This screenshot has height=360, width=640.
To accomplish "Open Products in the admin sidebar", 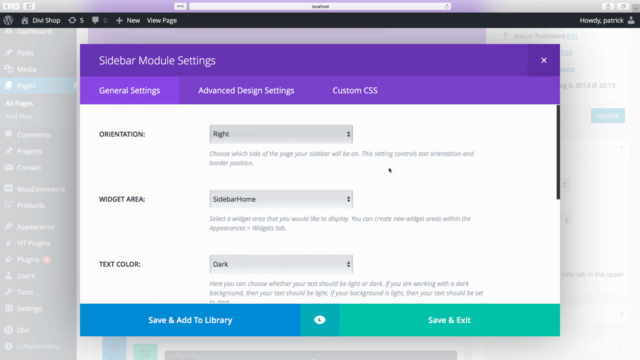I will click(31, 205).
